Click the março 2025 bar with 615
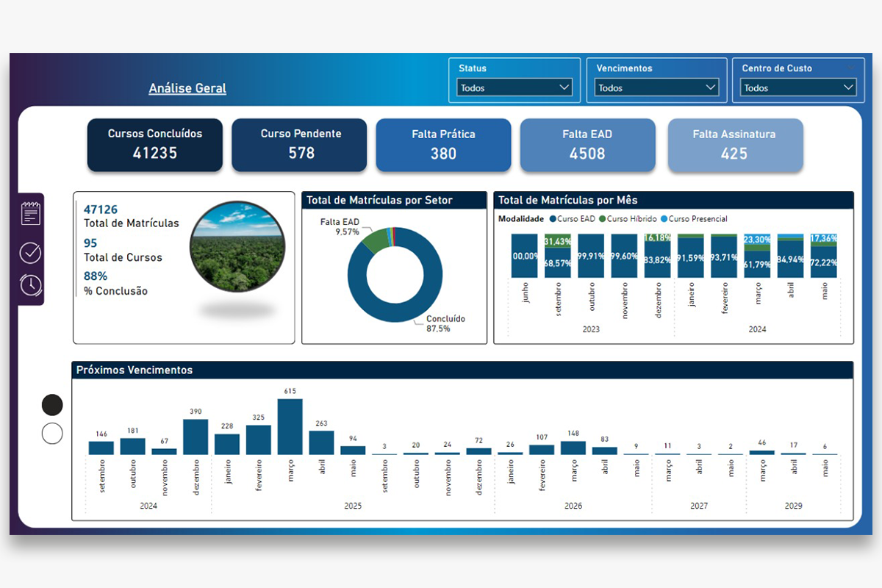 290,426
